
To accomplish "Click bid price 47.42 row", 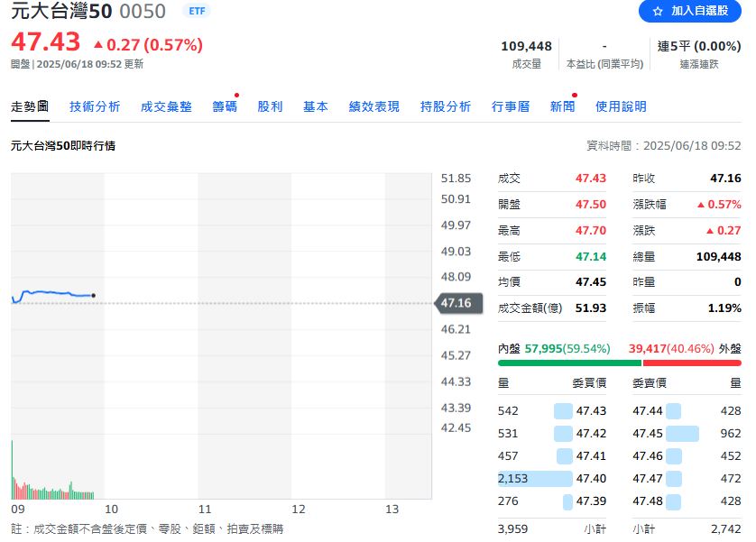I will click(552, 434).
